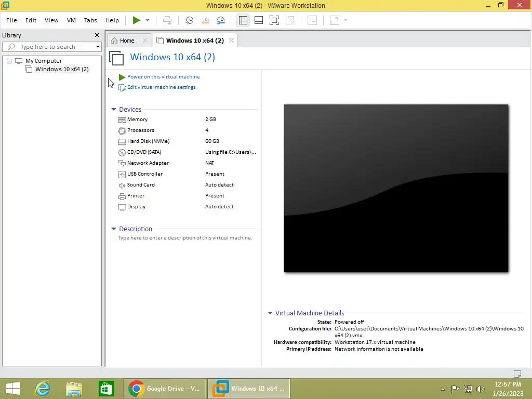
Task: Click Send Ctrl+Alt+Del toolbar icon
Action: tap(167, 20)
